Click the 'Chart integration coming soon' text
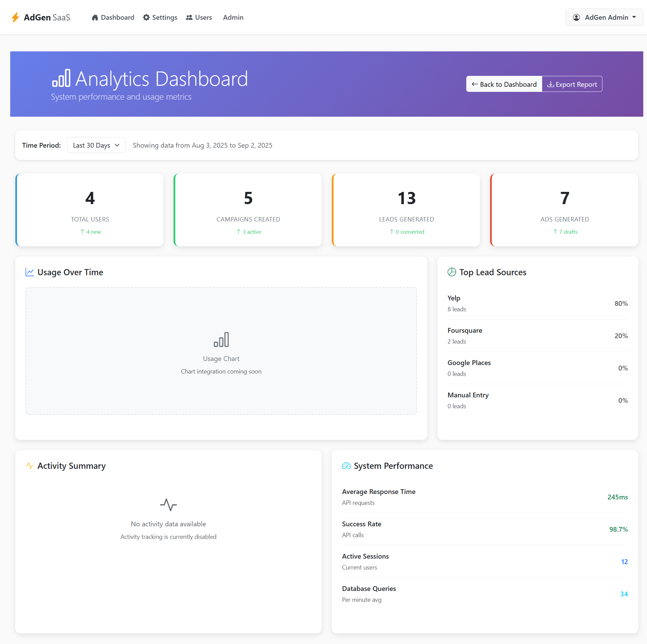Image resolution: width=647 pixels, height=644 pixels. point(221,371)
